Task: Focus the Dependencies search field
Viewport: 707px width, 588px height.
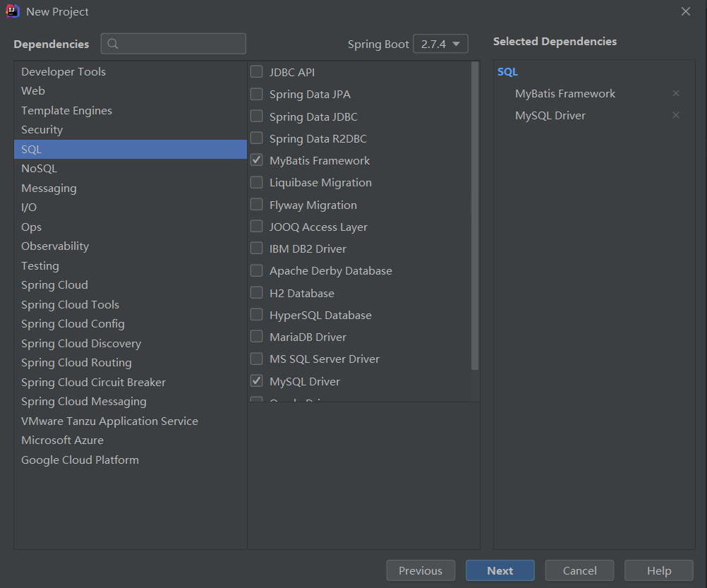Action: (174, 44)
